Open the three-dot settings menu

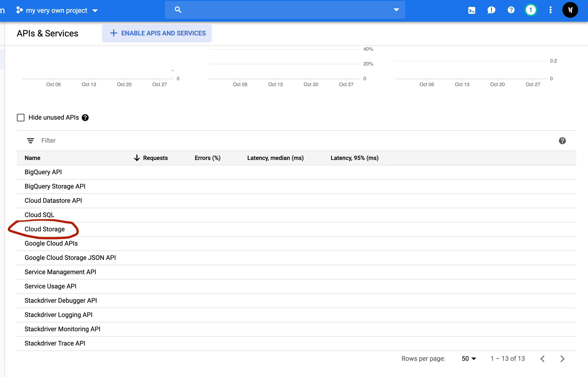point(551,10)
